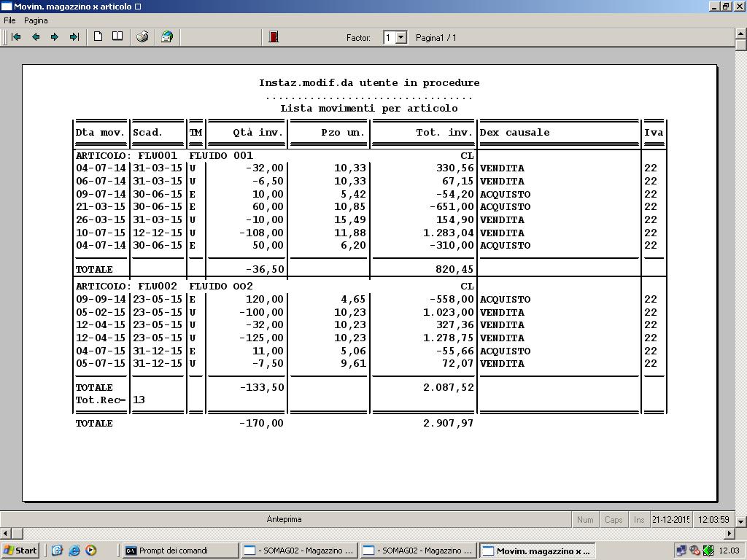Screen dimensions: 747x560
Task: Select Movim. magazzino x taskbar button
Action: pyautogui.click(x=538, y=551)
